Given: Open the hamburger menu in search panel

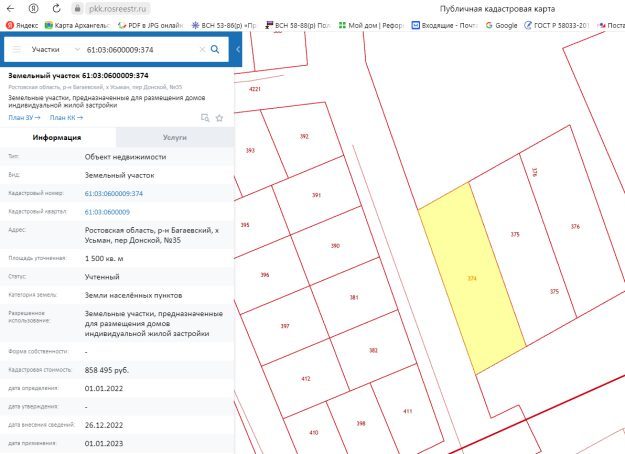Looking at the screenshot, I should (16, 49).
